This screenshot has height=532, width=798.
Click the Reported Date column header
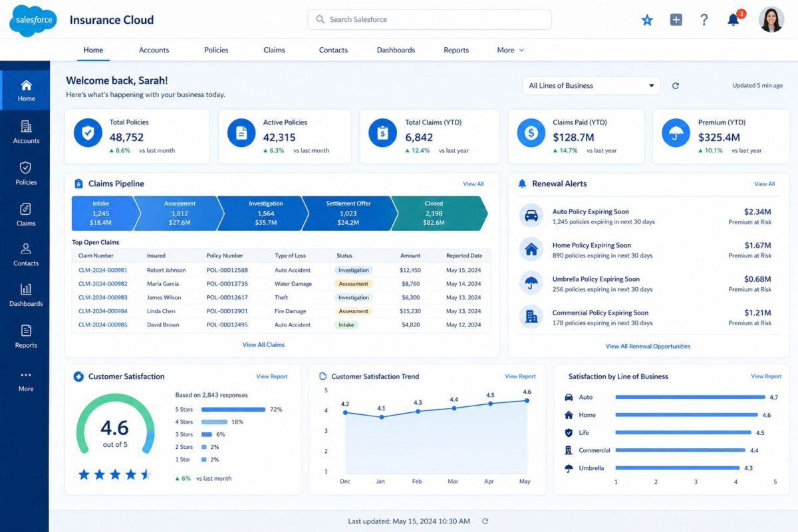point(464,256)
